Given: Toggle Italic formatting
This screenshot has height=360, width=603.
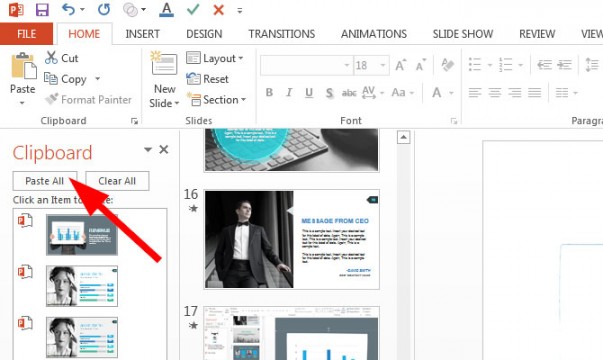Looking at the screenshot, I should point(289,93).
